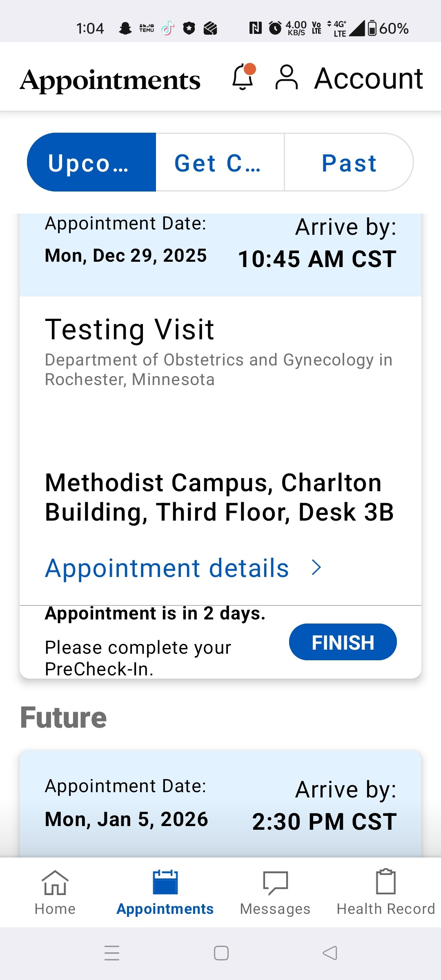Open Health Record clipboard icon
Viewport: 441px width, 980px height.
tap(385, 882)
